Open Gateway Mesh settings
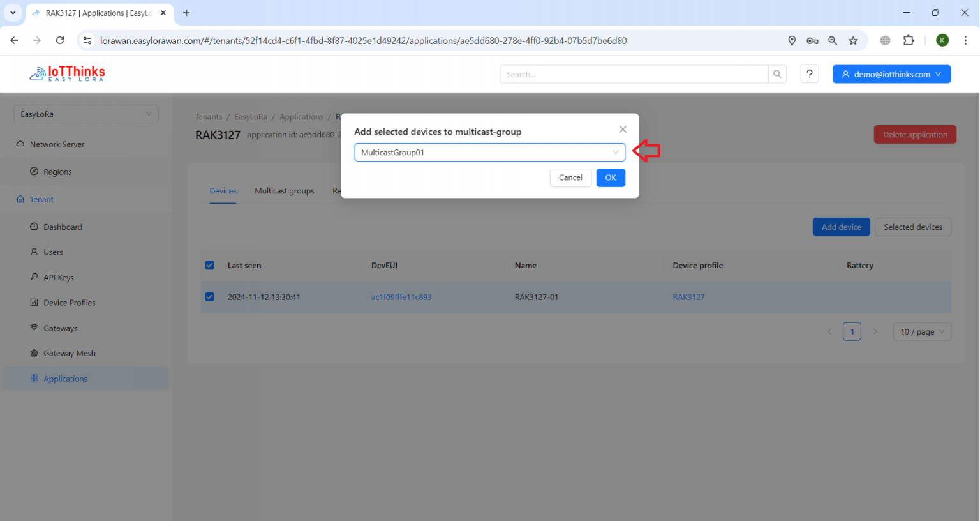Viewport: 980px width, 521px height. [x=69, y=352]
